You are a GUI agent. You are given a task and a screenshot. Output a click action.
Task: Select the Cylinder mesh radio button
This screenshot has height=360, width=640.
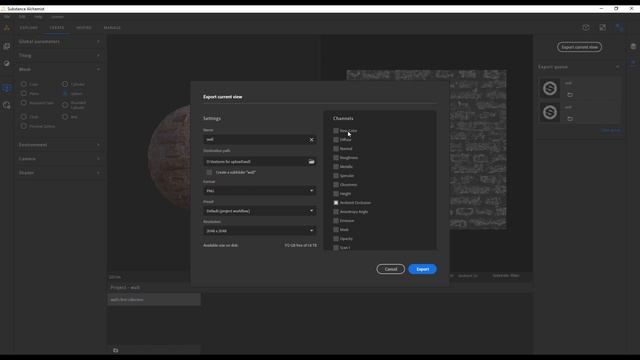pyautogui.click(x=65, y=84)
